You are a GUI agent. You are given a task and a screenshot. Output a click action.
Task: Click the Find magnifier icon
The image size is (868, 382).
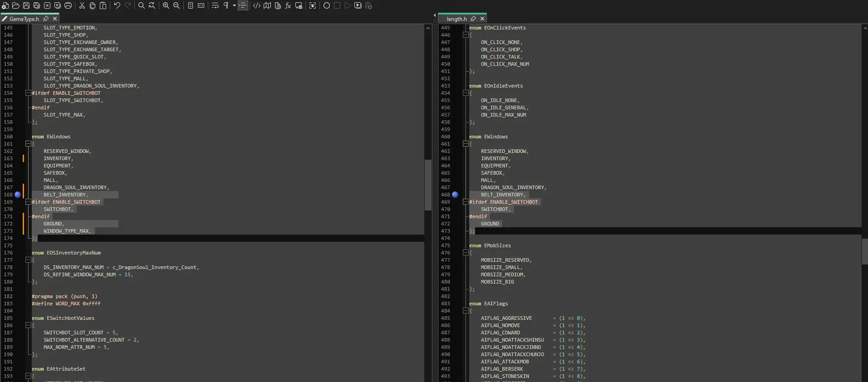point(141,5)
